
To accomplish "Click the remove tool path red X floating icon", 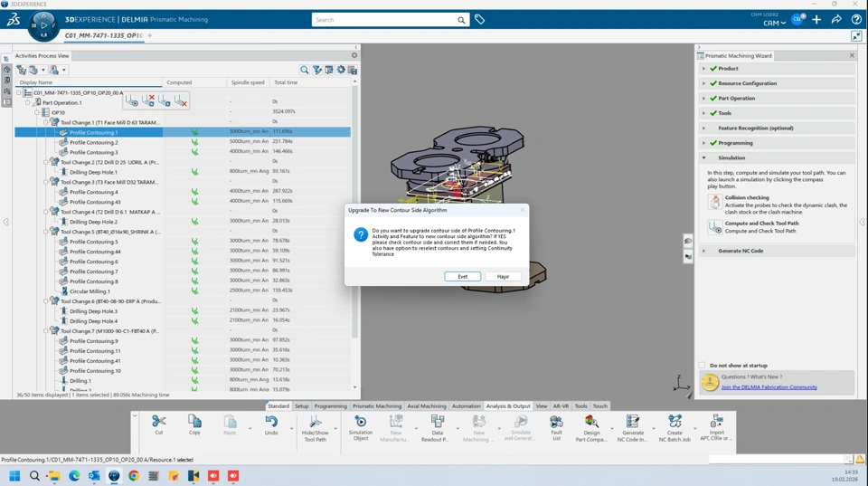I will (181, 100).
